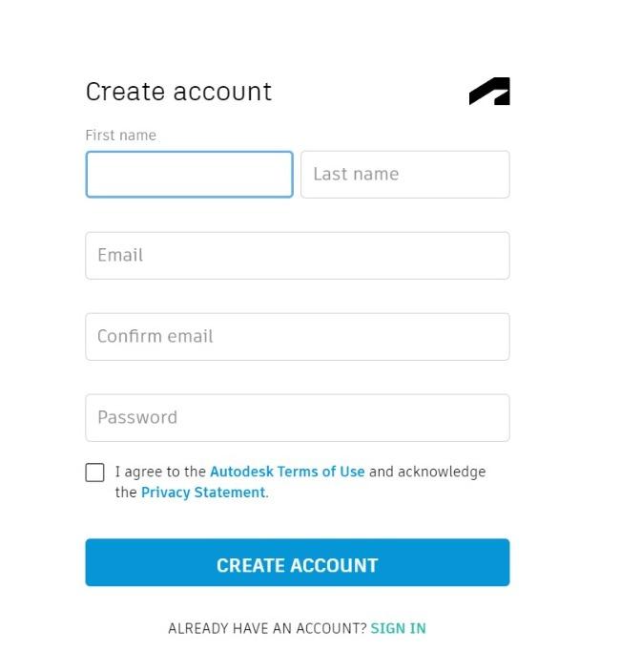The image size is (641, 672).
Task: Click into the Last name field
Action: (404, 175)
